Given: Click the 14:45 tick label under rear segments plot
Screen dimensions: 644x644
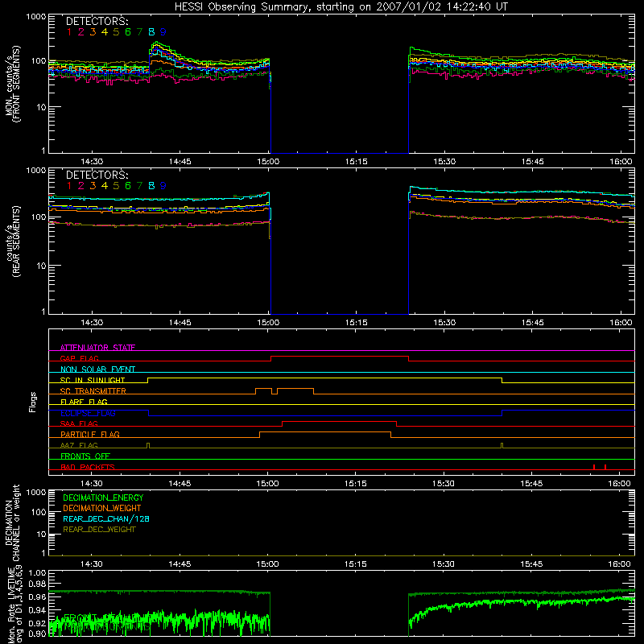Looking at the screenshot, I should 180,323.
